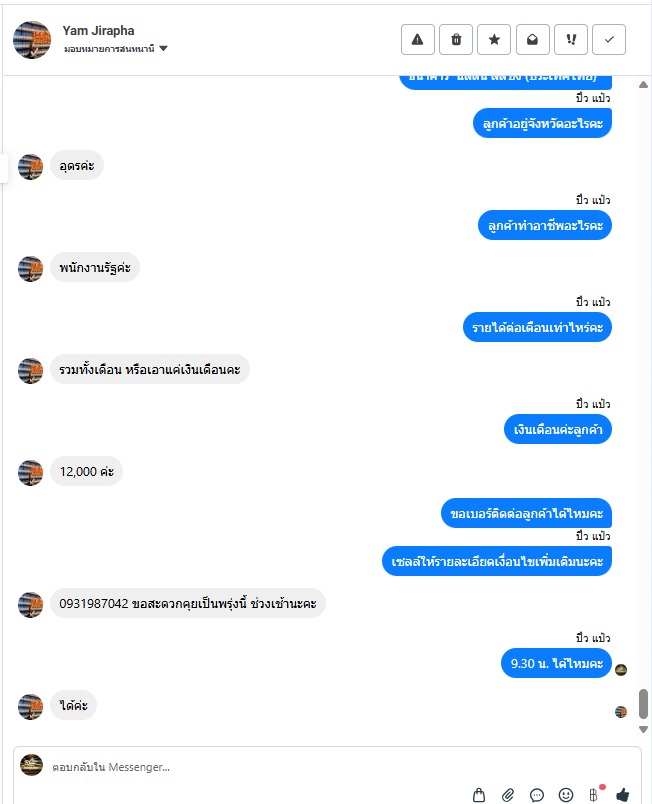This screenshot has width=652, height=804.
Task: Star this conversation as follow-up
Action: (x=494, y=39)
